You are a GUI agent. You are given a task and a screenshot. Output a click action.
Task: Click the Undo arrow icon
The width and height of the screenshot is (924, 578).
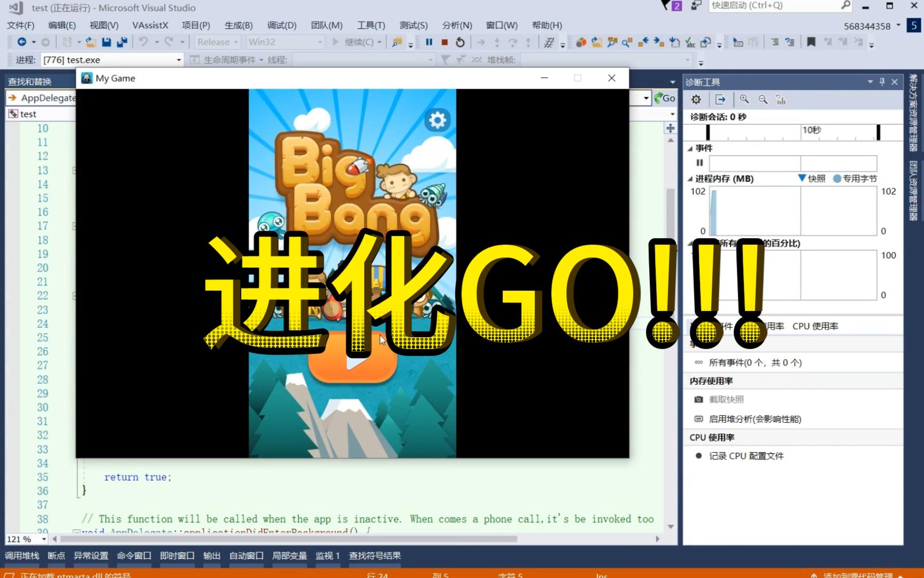[x=143, y=42]
